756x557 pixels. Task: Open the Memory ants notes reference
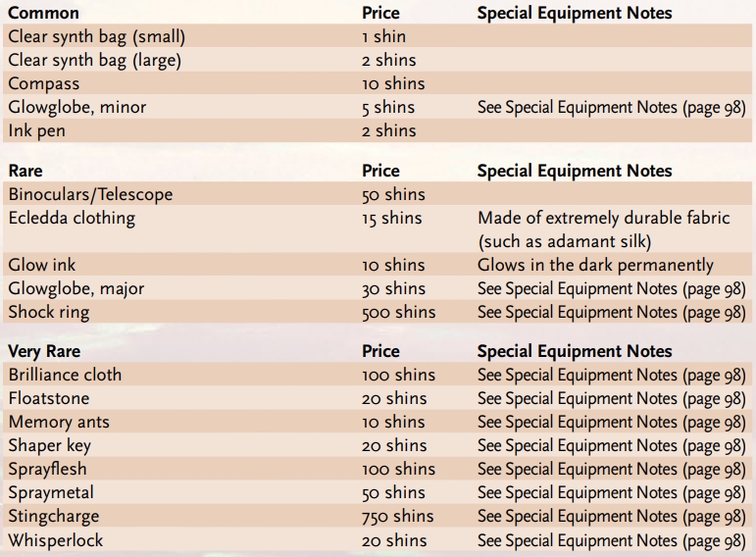611,423
